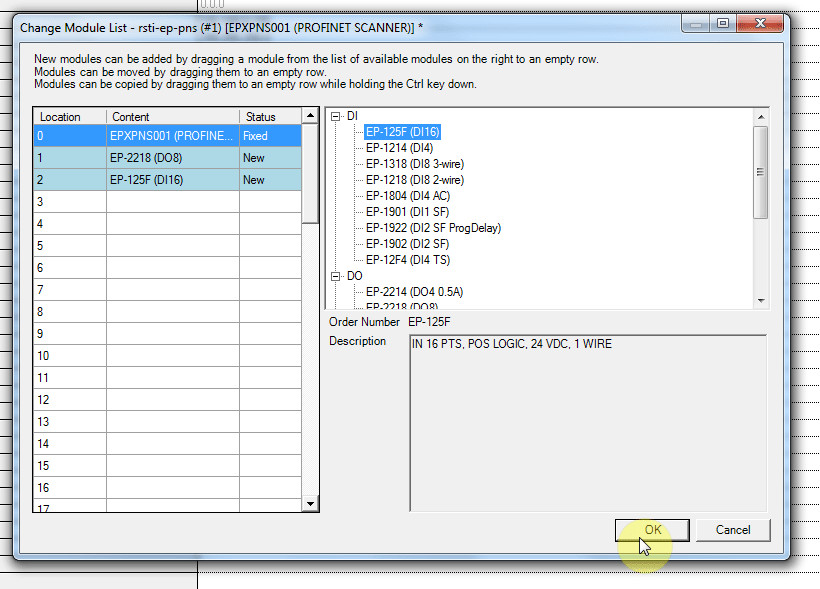This screenshot has height=589, width=820.
Task: Select EP-1901 (DI1 SF) module
Action: point(407,212)
